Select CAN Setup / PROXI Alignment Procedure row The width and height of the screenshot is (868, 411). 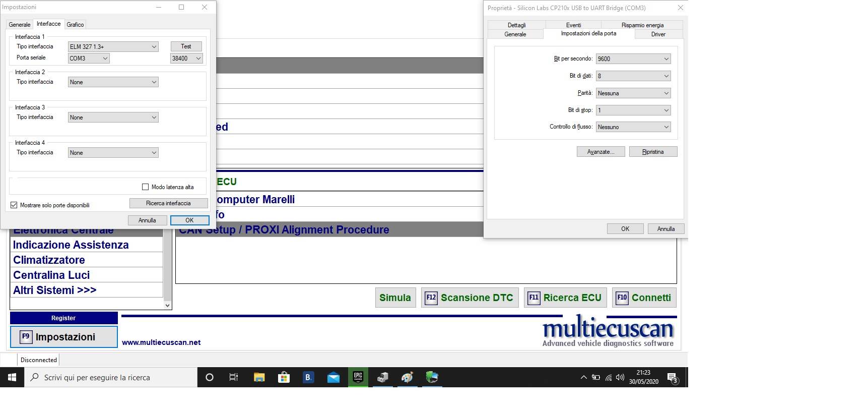[x=329, y=229]
